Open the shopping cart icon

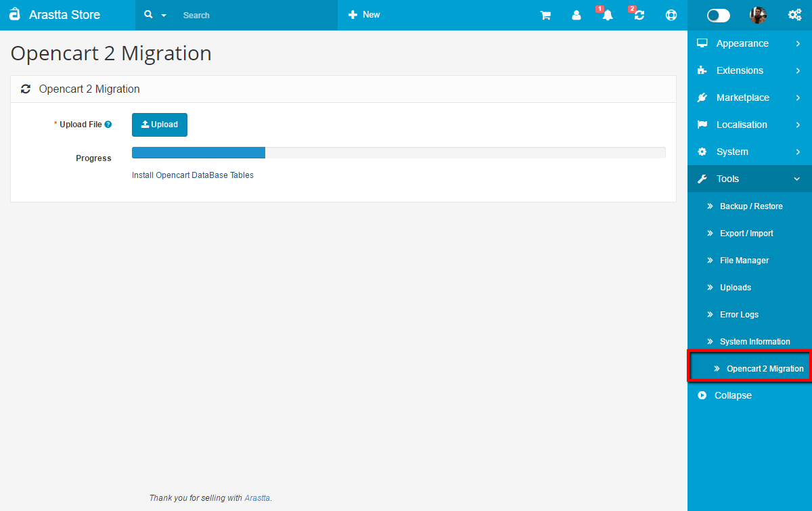(x=545, y=15)
